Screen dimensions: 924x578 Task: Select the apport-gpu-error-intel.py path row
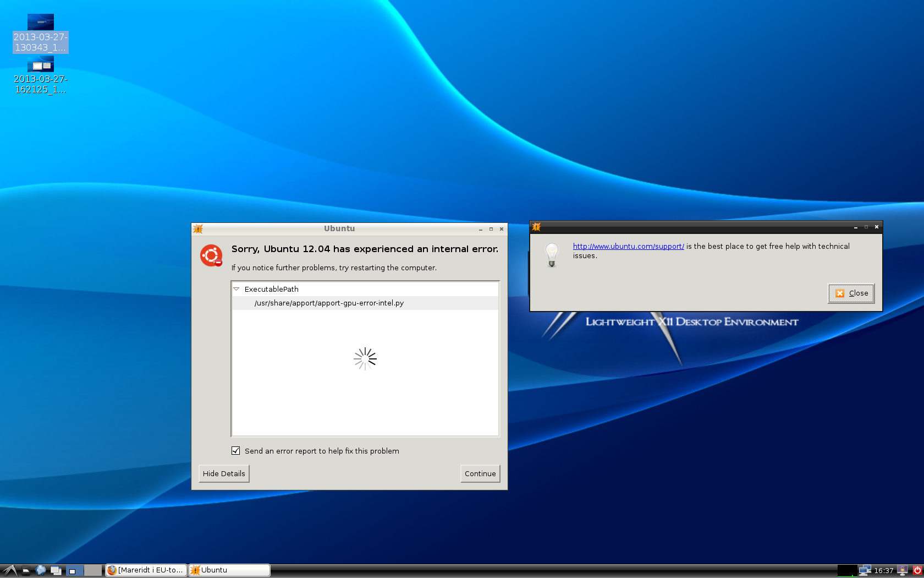365,303
